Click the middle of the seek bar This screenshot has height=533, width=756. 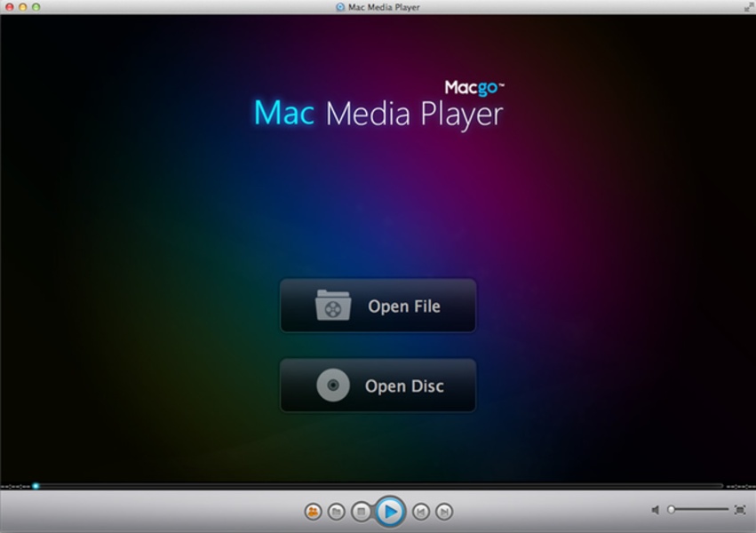point(378,486)
